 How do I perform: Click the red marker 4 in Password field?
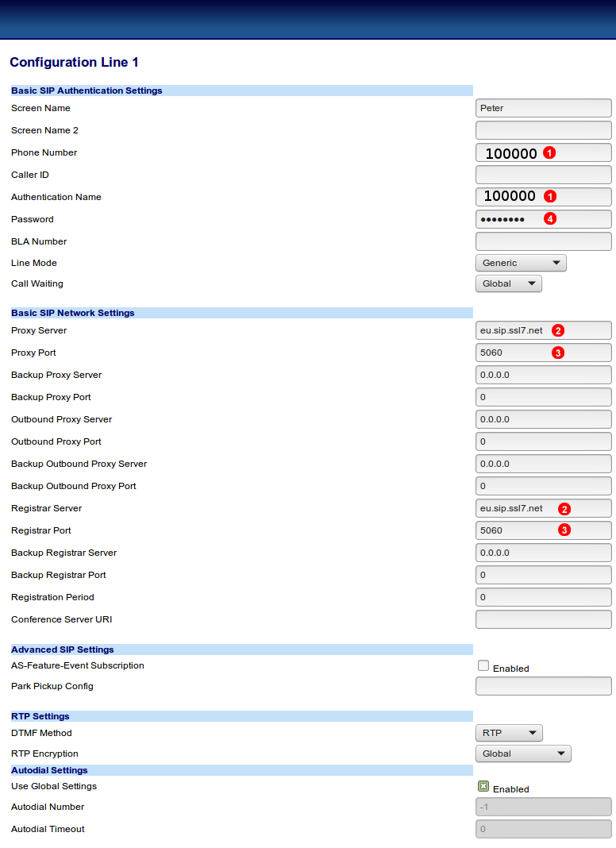tap(549, 218)
